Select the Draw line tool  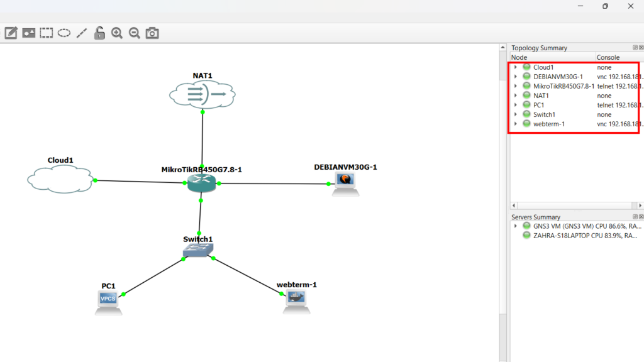click(x=81, y=33)
